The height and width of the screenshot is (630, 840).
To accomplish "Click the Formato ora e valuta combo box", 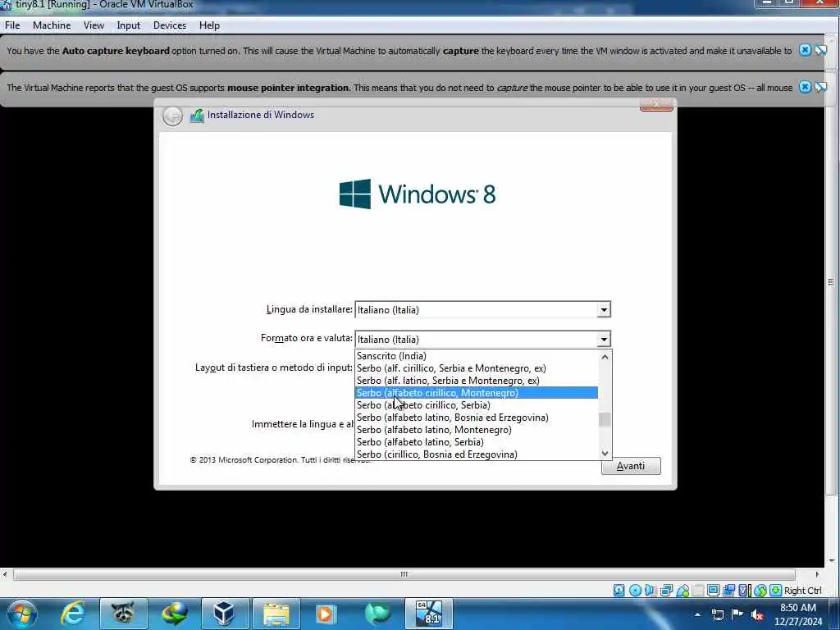I will (482, 339).
